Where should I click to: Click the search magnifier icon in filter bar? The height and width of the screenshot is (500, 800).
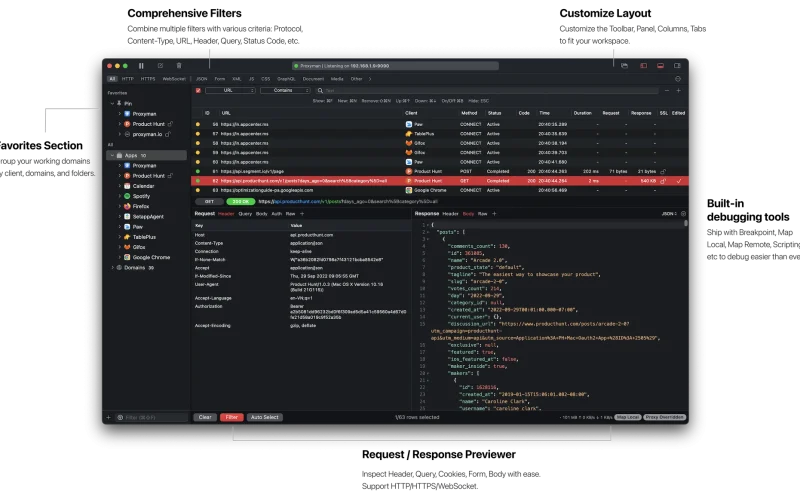coord(320,91)
